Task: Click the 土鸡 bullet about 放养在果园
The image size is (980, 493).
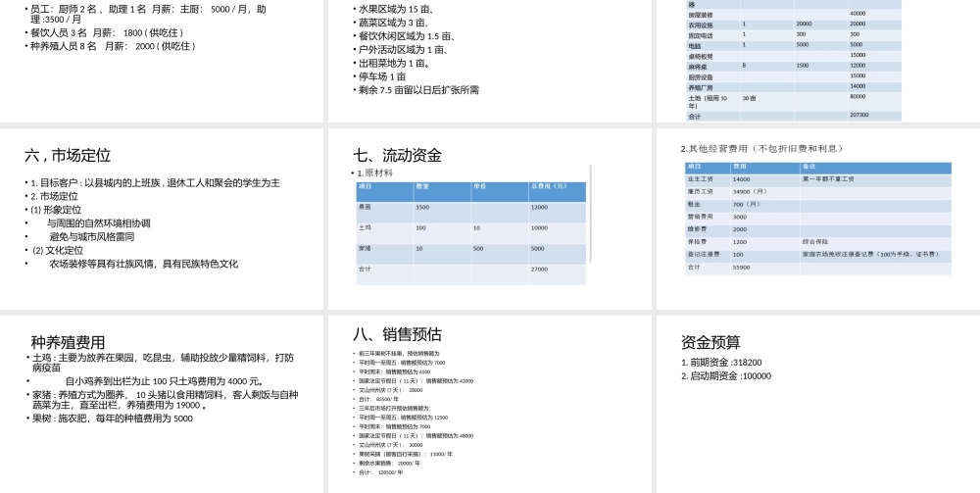Action: coord(163,363)
